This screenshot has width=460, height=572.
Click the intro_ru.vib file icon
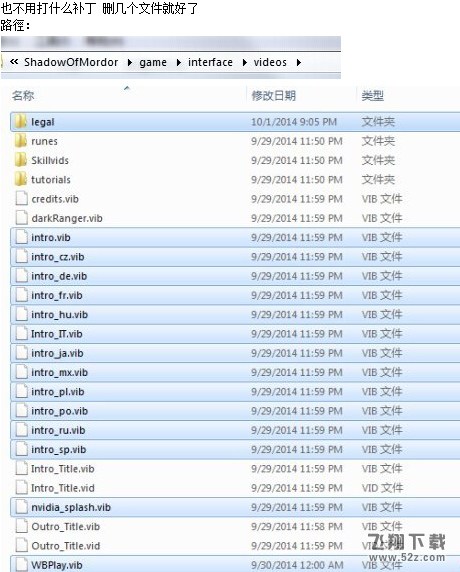point(22,430)
